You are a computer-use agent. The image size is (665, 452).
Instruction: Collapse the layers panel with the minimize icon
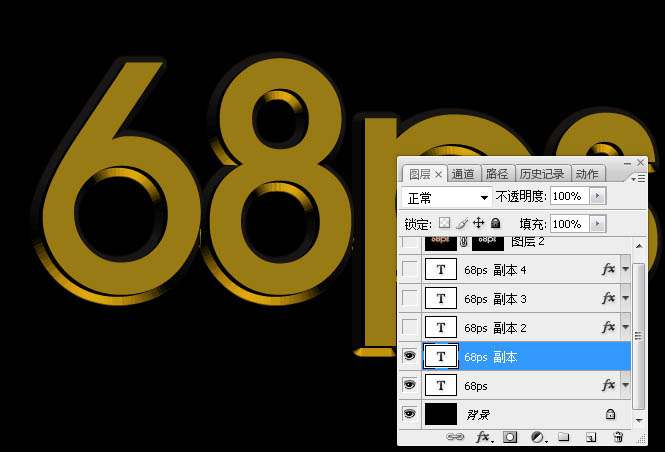628,163
